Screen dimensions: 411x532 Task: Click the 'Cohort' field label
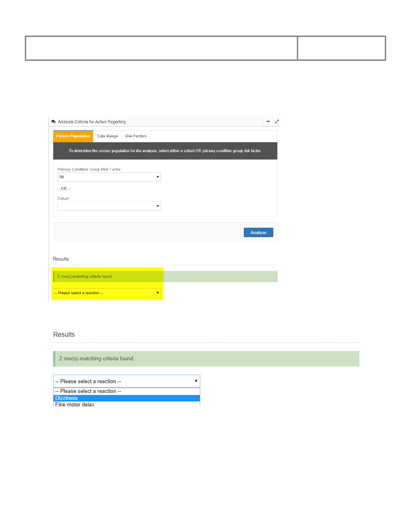pyautogui.click(x=63, y=198)
